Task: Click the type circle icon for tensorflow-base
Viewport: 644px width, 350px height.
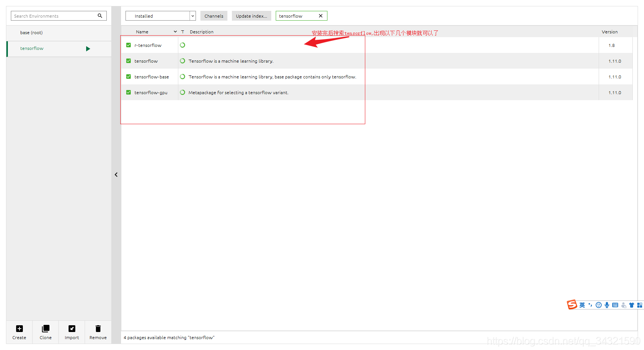Action: click(x=182, y=77)
